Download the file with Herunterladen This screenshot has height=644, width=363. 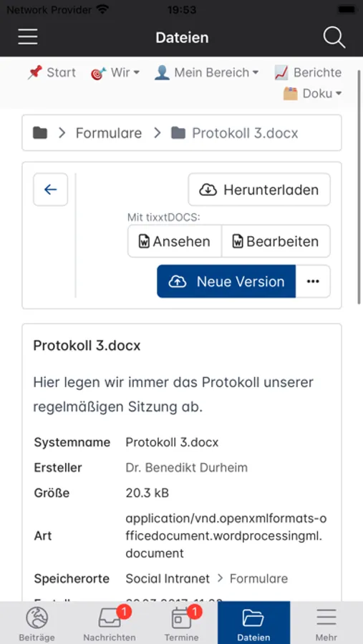259,190
